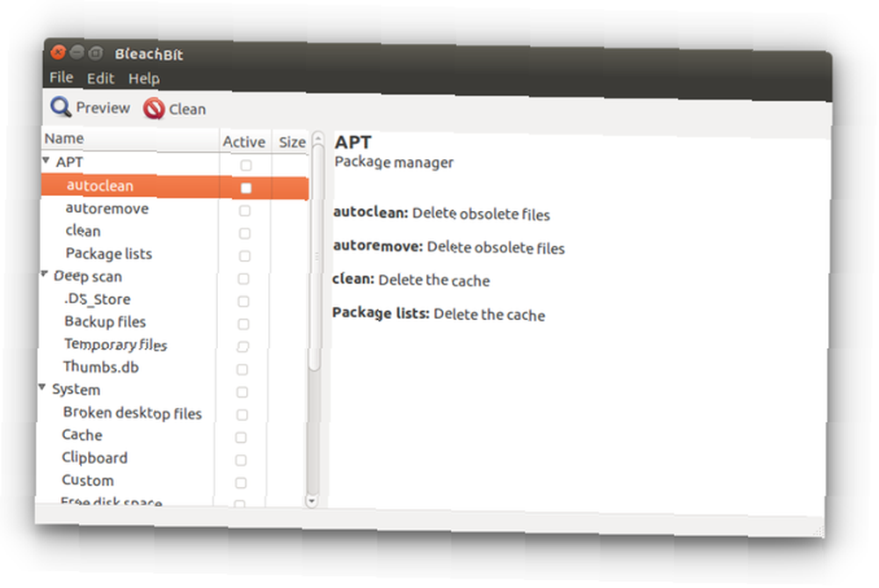Open the Edit menu
The height and width of the screenshot is (588, 879).
click(x=100, y=78)
